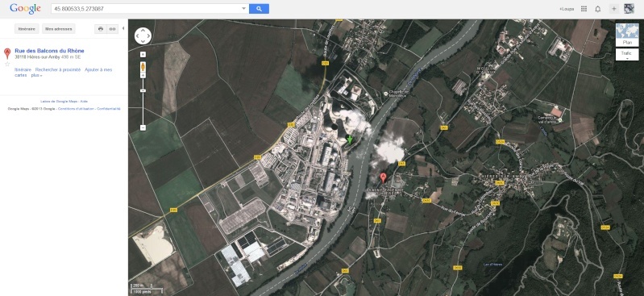Click the Mes adresses button
644x296 pixels.
(58, 29)
